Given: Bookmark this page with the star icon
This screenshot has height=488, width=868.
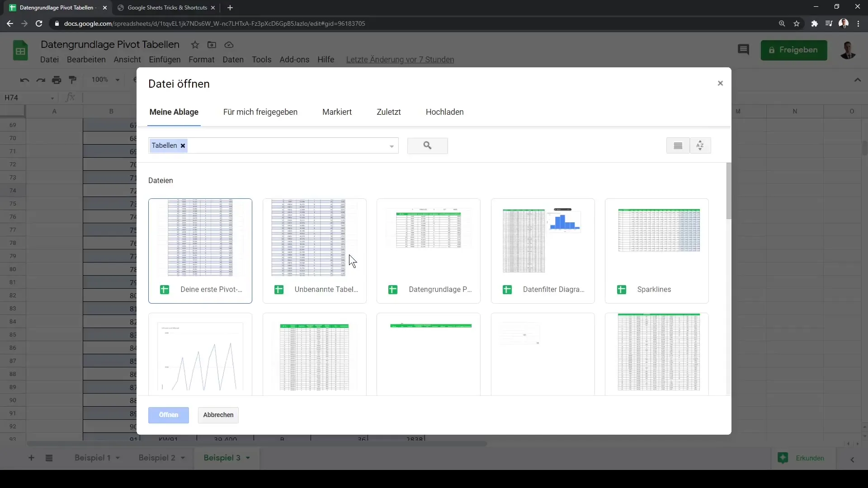Looking at the screenshot, I should pyautogui.click(x=797, y=23).
